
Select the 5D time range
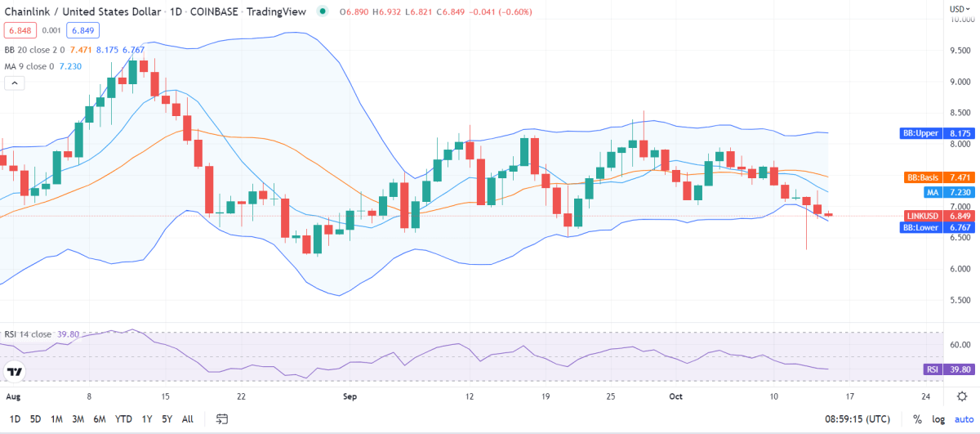click(x=36, y=418)
